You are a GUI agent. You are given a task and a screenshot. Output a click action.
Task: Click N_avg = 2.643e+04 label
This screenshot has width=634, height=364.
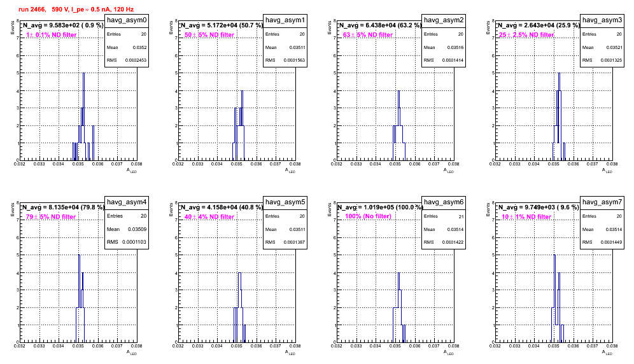pos(539,25)
